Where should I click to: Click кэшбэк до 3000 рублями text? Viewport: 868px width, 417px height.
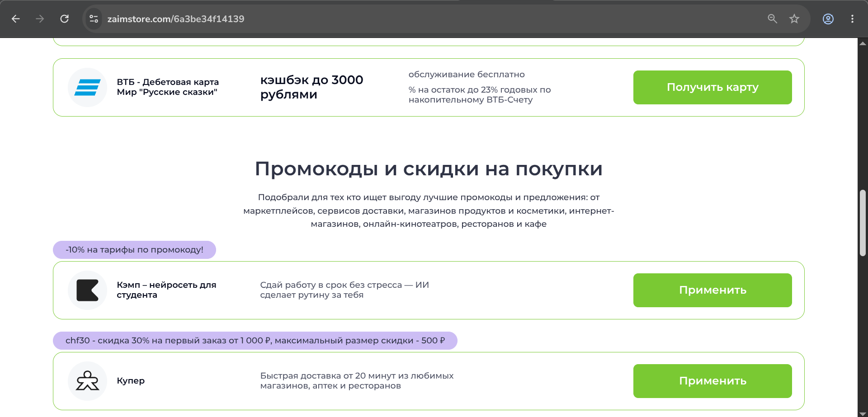pyautogui.click(x=311, y=87)
